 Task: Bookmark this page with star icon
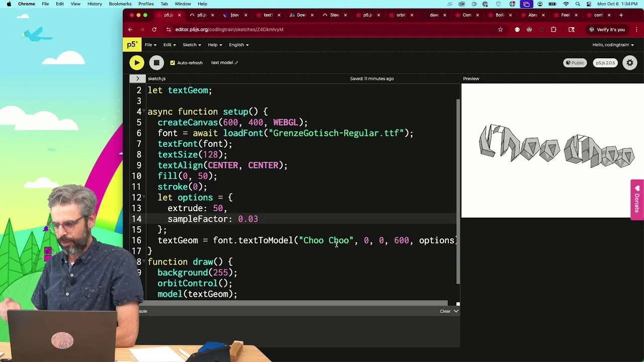tap(500, 30)
